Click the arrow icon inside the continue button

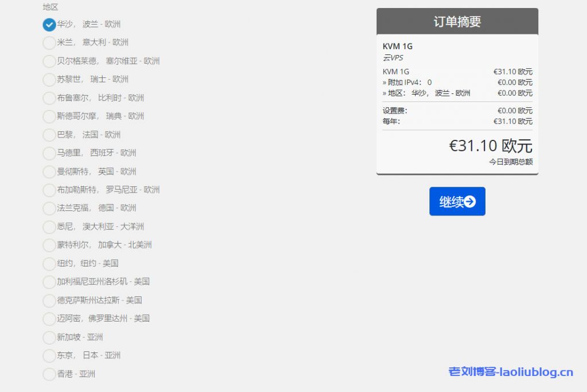click(469, 201)
